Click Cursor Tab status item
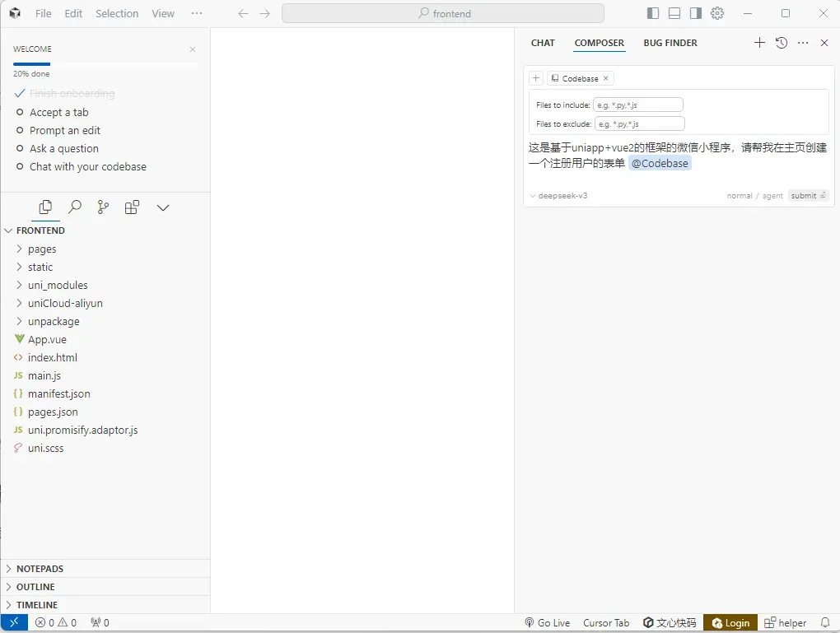Image resolution: width=840 pixels, height=633 pixels. tap(606, 623)
